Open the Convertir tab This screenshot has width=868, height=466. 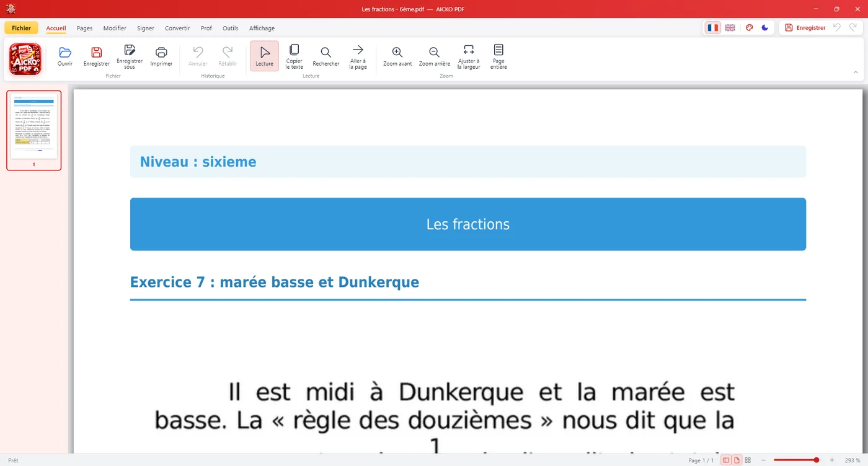177,28
